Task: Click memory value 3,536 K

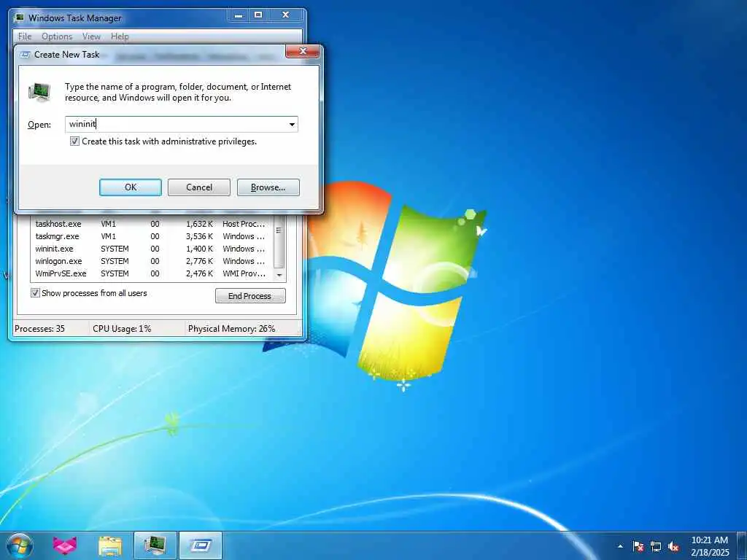Action: 199,236
